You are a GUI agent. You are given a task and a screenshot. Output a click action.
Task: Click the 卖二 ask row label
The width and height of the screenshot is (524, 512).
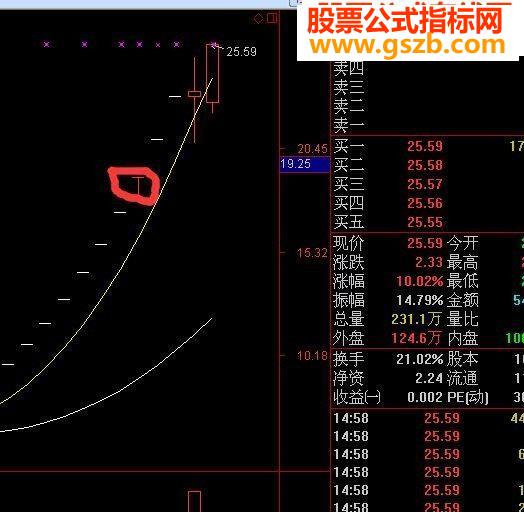point(349,107)
